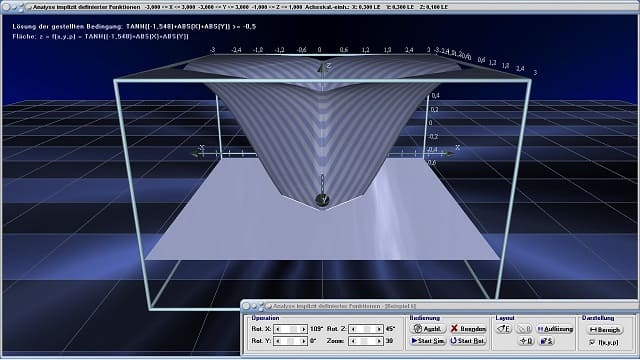The image size is (640, 360).
Task: Click the main window title bar
Action: point(320,7)
